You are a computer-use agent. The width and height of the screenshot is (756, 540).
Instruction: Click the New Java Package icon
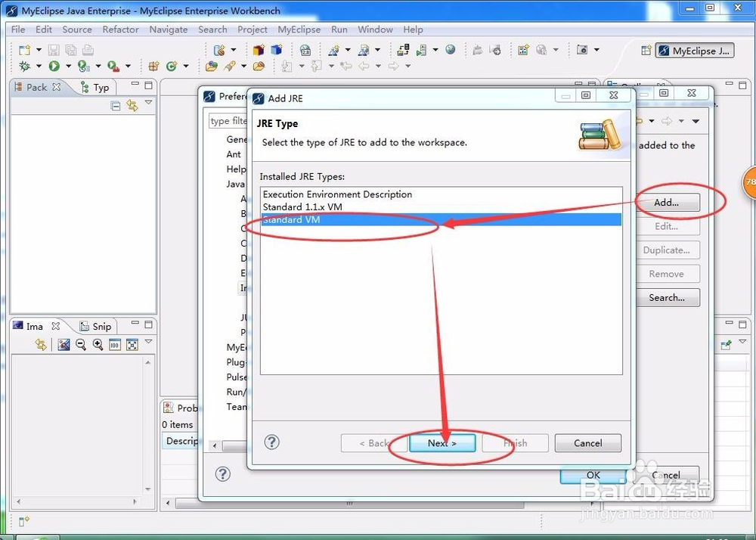[153, 66]
